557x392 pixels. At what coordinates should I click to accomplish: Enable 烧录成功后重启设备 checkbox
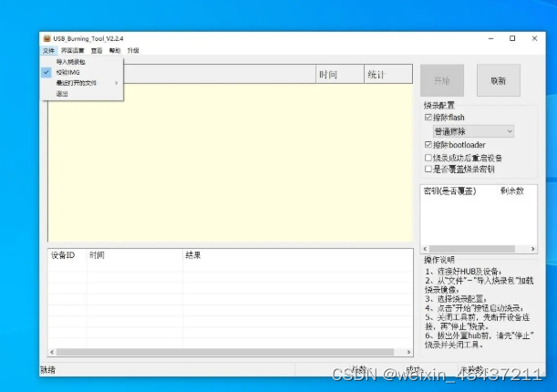428,158
